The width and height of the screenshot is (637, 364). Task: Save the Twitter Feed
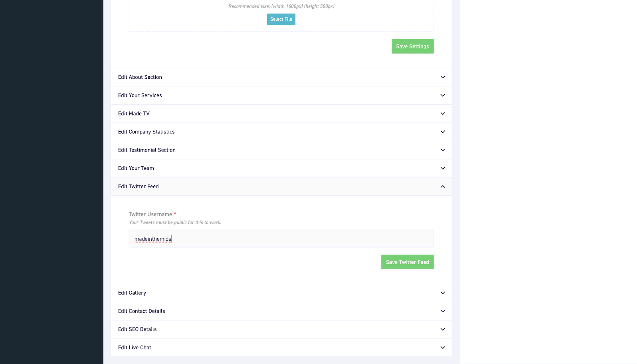pyautogui.click(x=407, y=262)
